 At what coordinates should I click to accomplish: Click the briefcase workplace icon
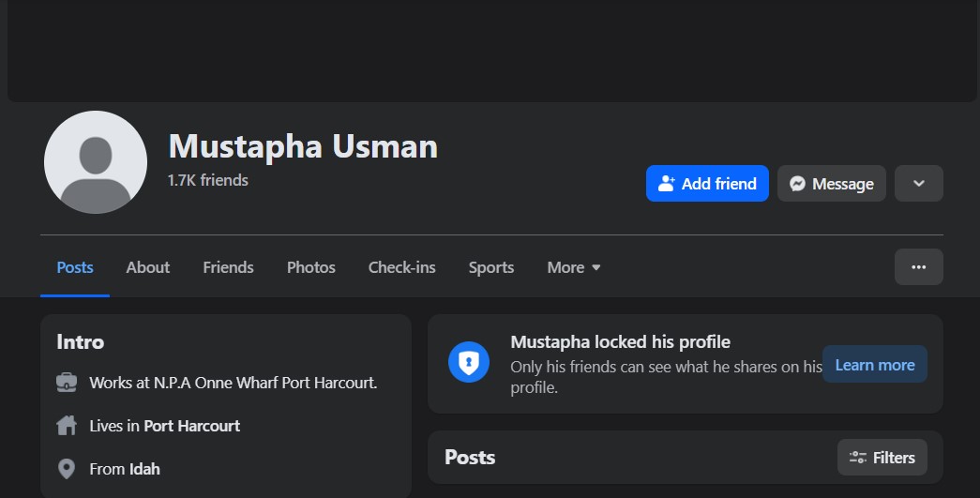[x=67, y=383]
